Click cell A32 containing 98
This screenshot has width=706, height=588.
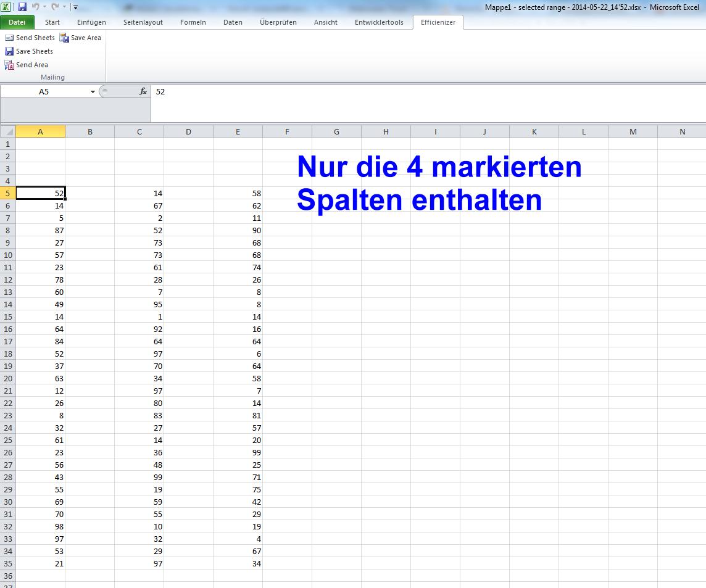pos(41,526)
